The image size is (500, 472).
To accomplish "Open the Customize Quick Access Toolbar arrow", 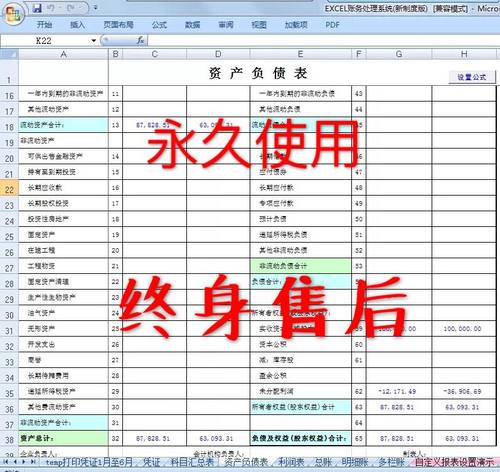I will (96, 8).
